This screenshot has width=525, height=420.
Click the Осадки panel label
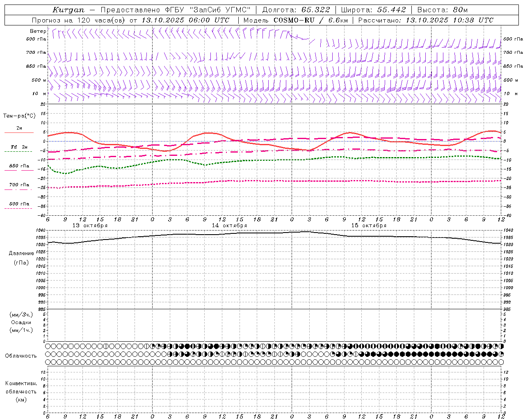[21, 322]
